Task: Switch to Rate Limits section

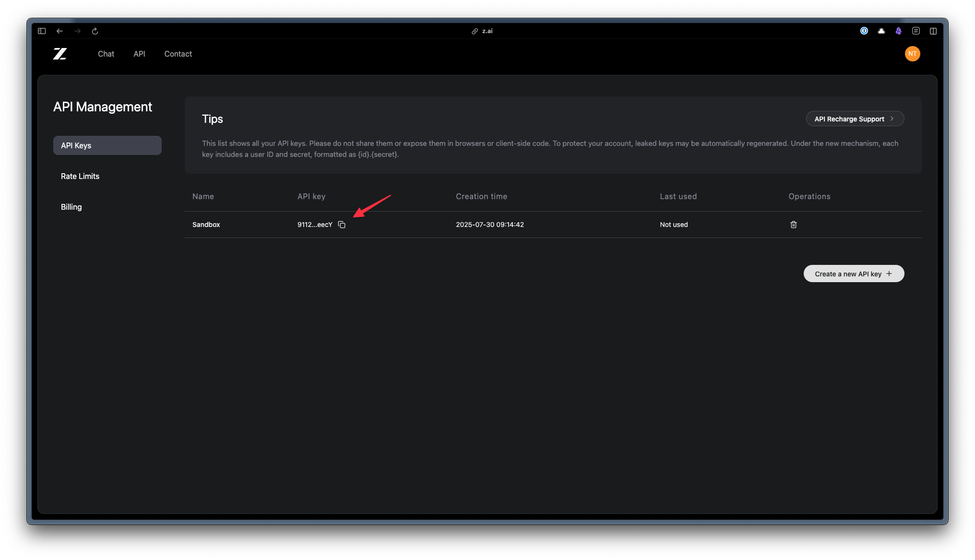Action: (x=80, y=176)
